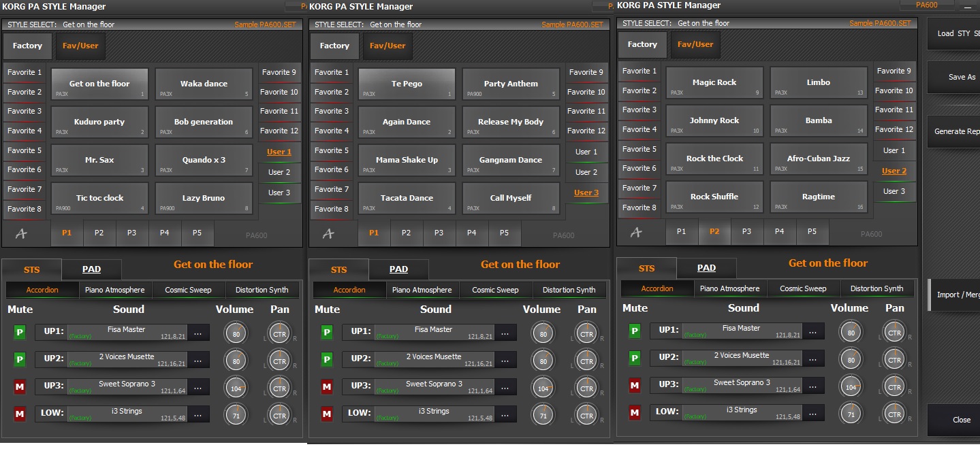Click the Generate Report button

click(954, 132)
